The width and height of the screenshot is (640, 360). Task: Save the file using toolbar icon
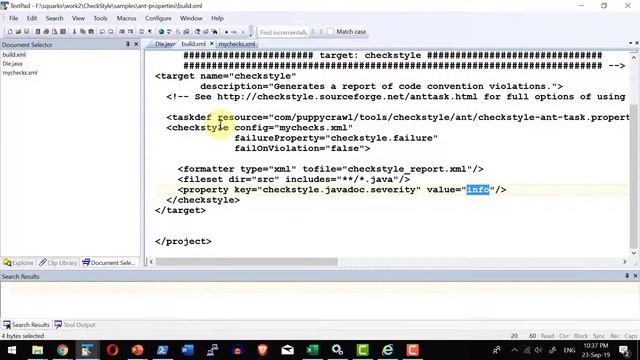27,31
